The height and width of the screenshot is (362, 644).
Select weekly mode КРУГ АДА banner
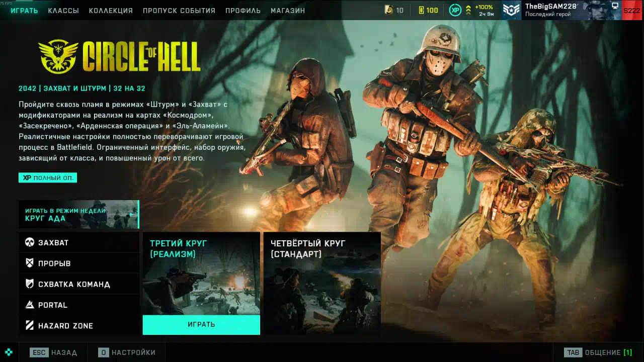coord(79,215)
